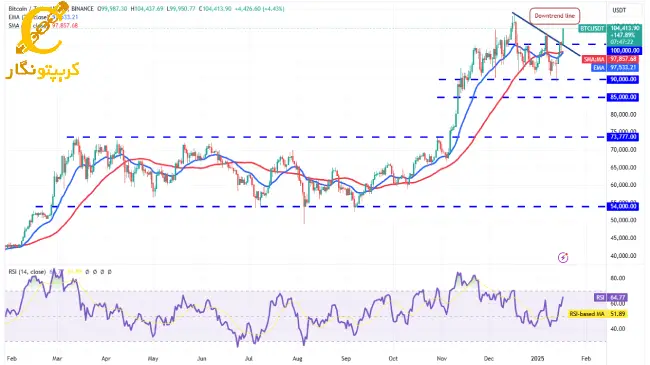Click Apr on the time axis

coord(106,358)
